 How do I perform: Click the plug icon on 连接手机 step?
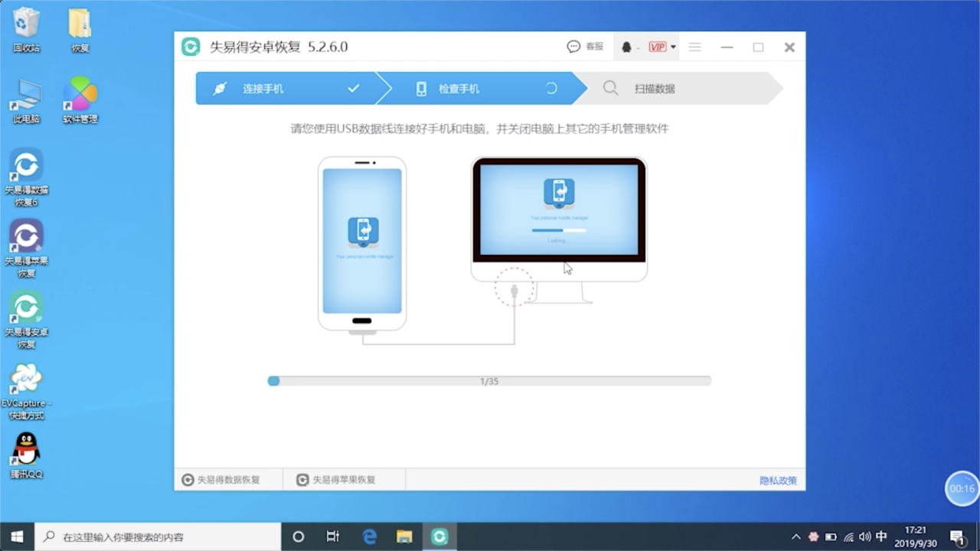(220, 88)
